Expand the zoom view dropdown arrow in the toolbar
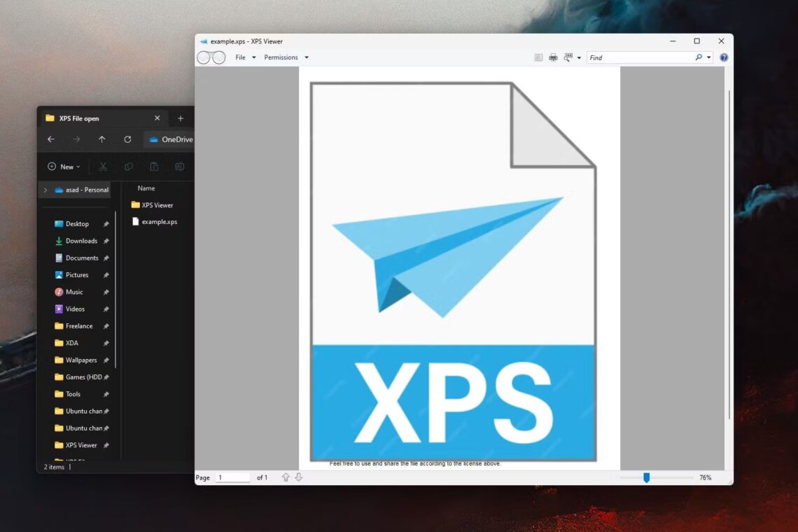 [580, 57]
